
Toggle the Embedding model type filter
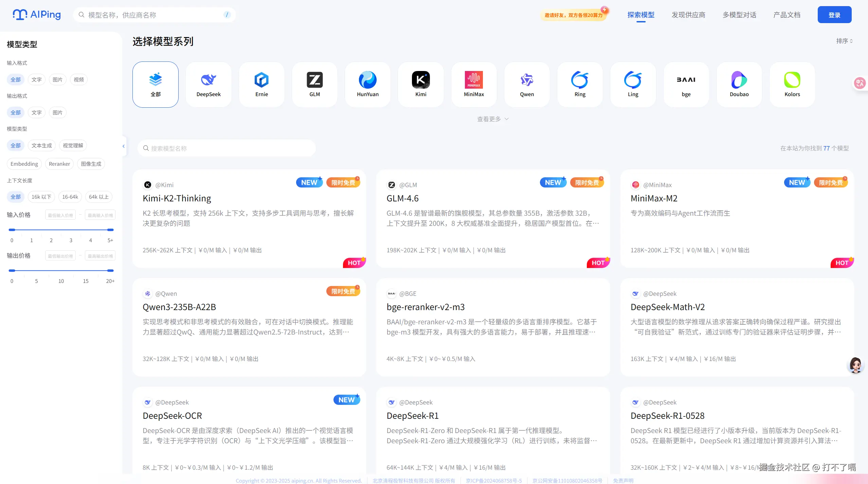coord(24,164)
